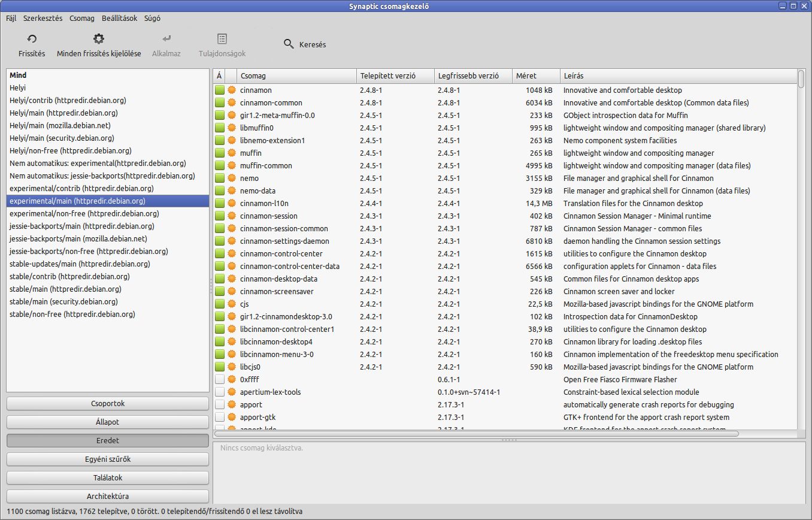
Task: Select the Mind origin entry
Action: [108, 75]
